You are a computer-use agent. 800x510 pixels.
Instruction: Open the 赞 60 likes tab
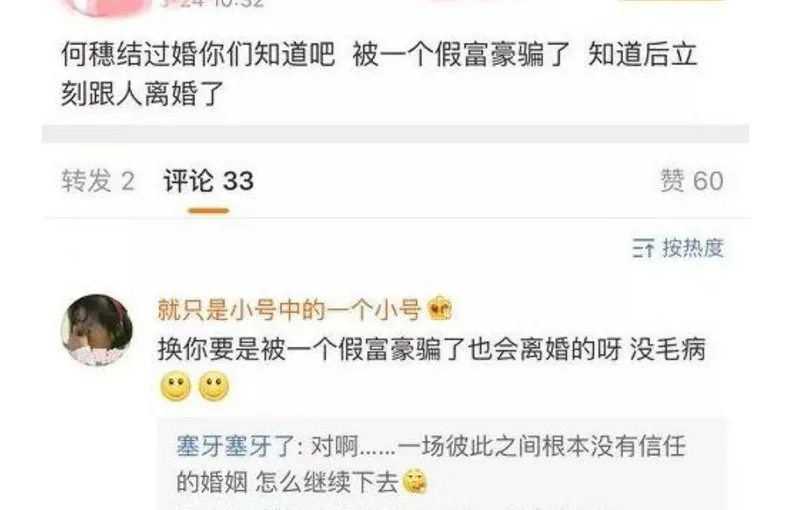pos(692,181)
